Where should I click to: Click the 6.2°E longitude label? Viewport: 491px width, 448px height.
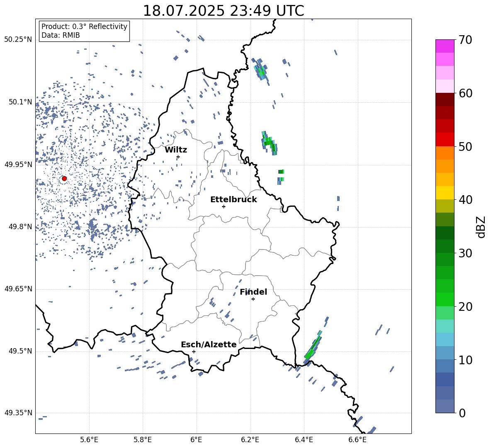(250, 440)
